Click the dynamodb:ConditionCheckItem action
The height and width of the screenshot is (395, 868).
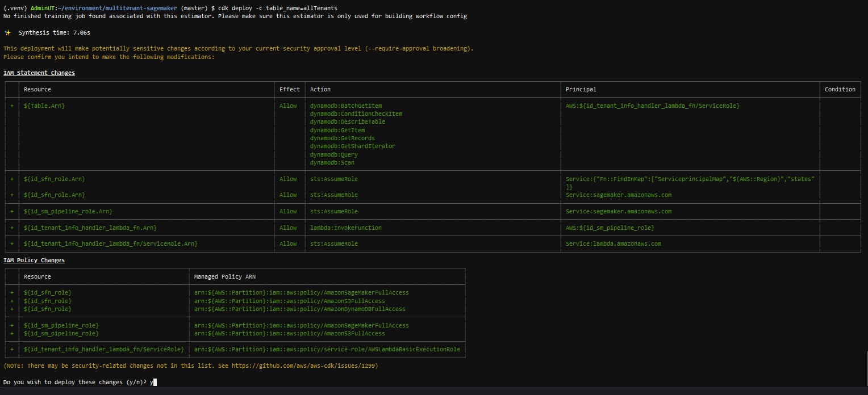[x=356, y=114]
